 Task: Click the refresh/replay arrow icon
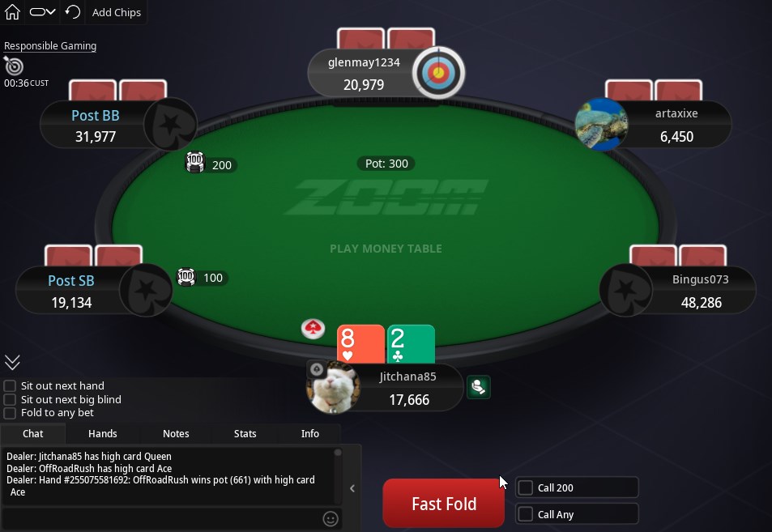tap(73, 12)
